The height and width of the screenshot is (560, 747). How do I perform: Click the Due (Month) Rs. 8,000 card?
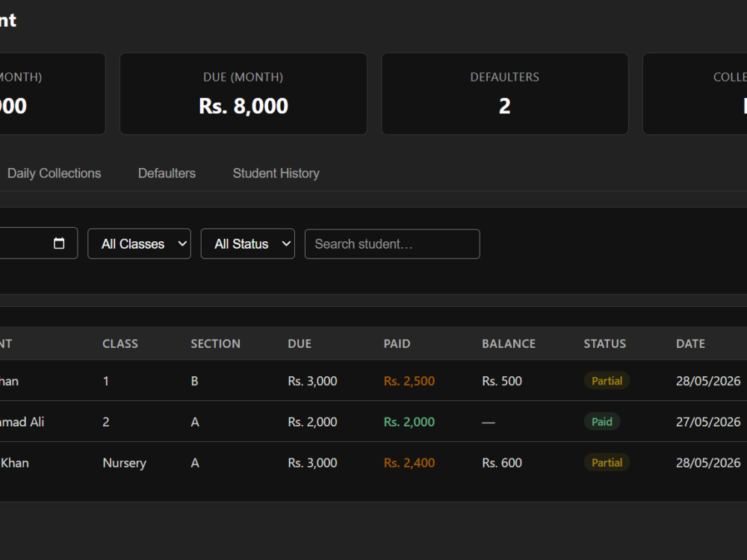244,94
